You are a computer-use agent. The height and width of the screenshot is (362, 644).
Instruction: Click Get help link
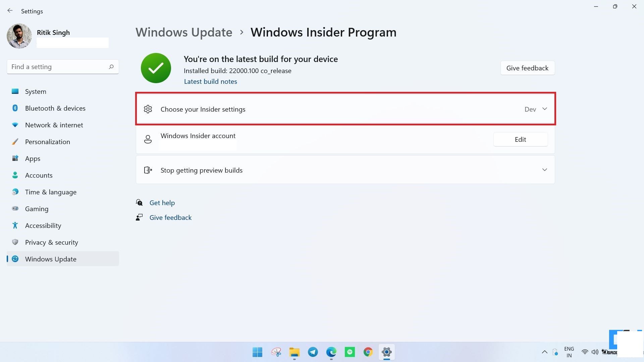point(162,203)
